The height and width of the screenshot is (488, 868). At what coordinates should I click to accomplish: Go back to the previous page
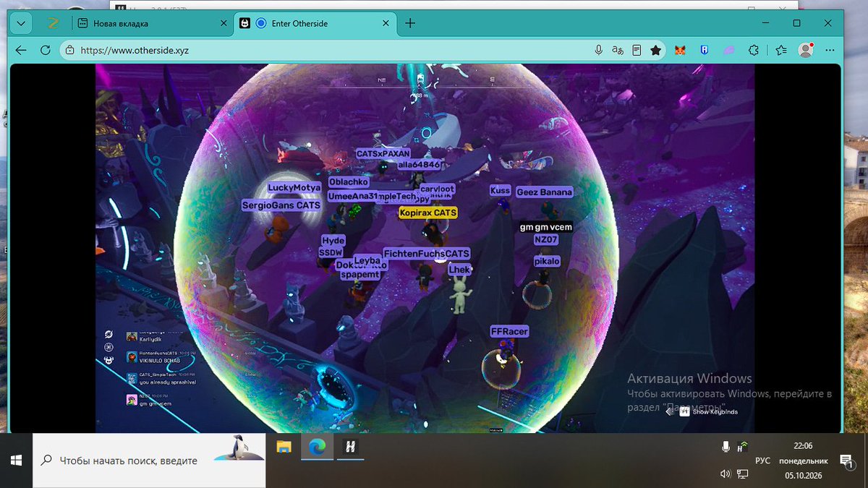tap(21, 51)
